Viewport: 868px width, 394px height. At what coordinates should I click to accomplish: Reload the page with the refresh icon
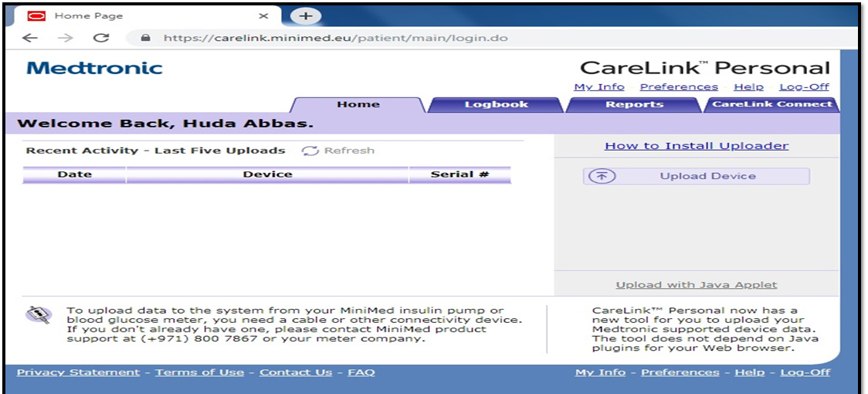(100, 38)
